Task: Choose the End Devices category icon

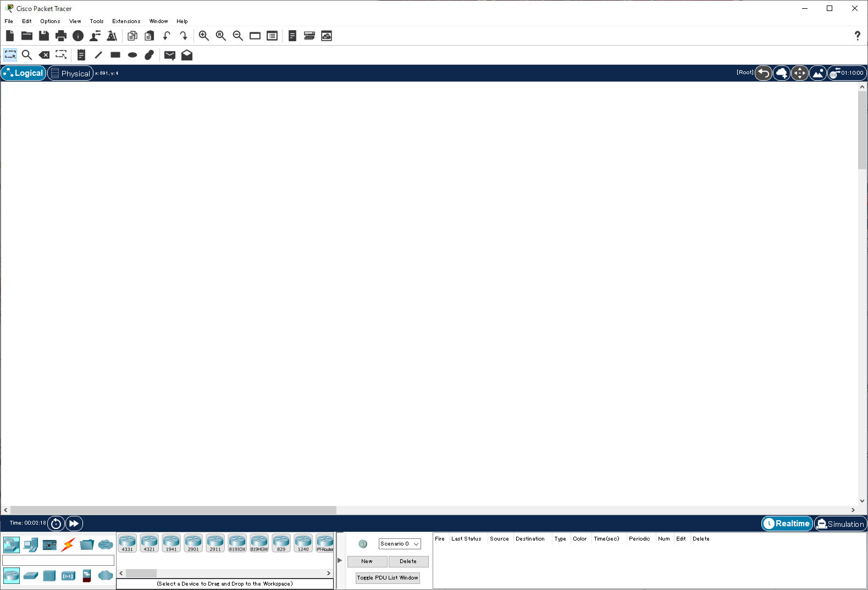Action: pyautogui.click(x=31, y=544)
